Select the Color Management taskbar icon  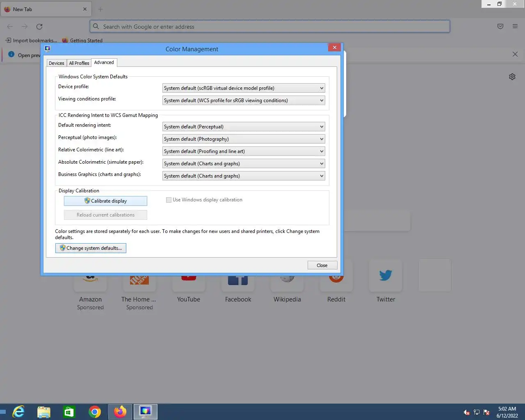tap(145, 411)
